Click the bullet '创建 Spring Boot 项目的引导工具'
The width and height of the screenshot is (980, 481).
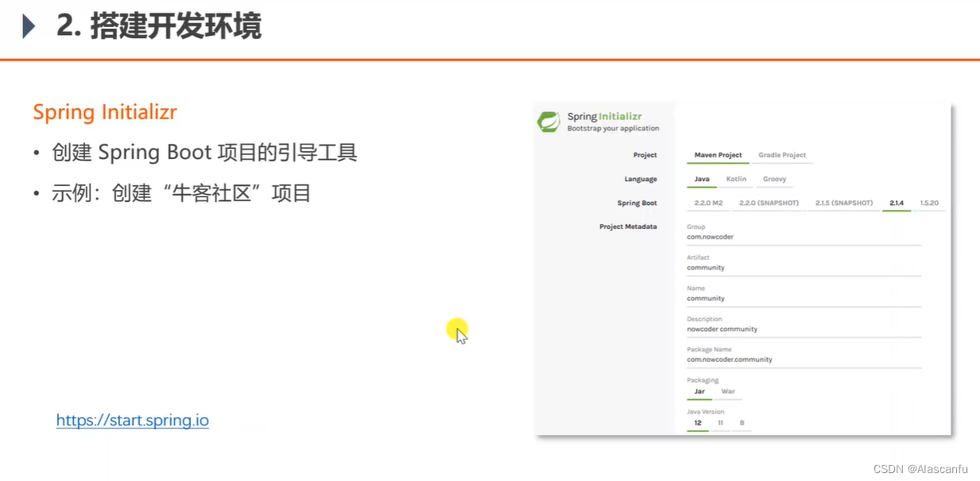[x=204, y=153]
